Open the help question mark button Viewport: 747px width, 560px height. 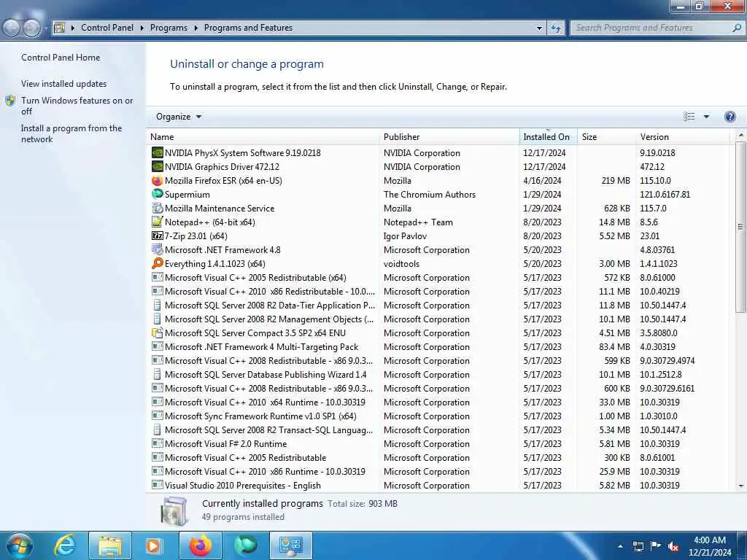click(x=729, y=117)
